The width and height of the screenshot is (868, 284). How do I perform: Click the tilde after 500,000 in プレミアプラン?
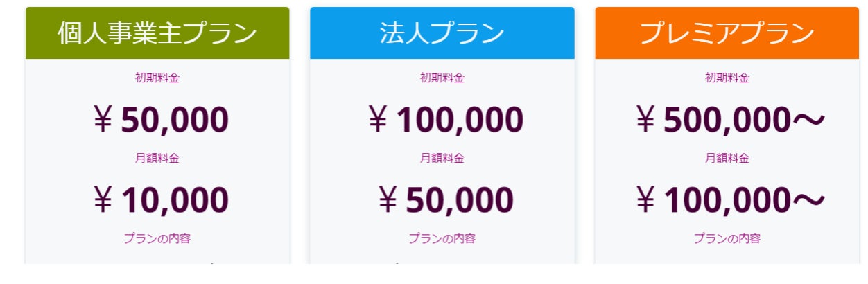(808, 121)
